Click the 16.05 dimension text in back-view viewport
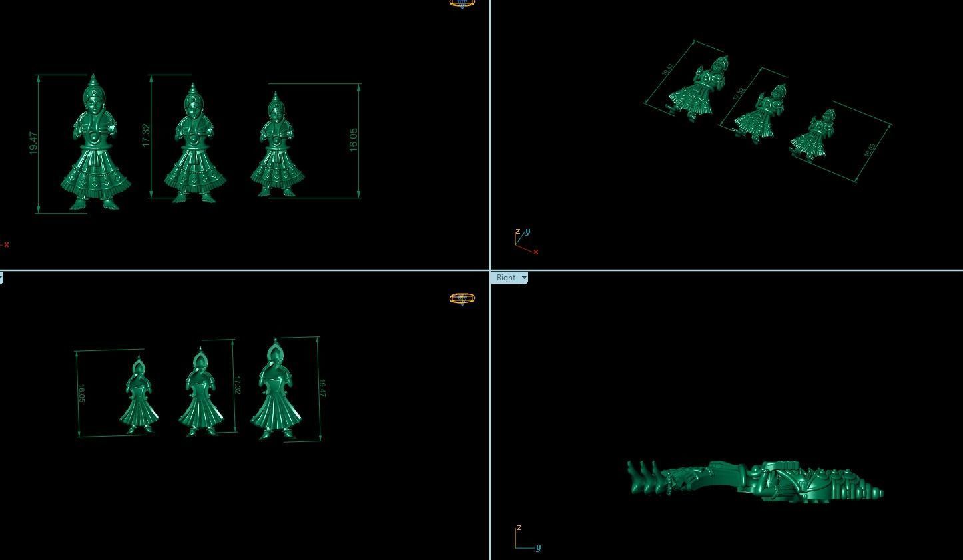963x560 pixels. (82, 394)
